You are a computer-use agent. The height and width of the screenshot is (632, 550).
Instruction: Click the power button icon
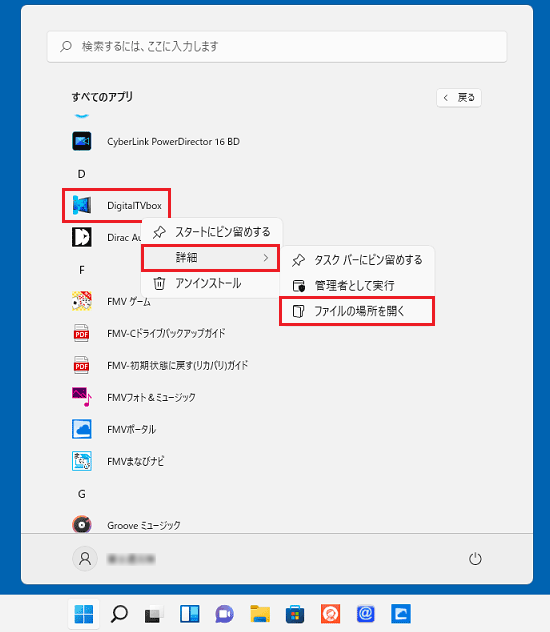pyautogui.click(x=475, y=559)
